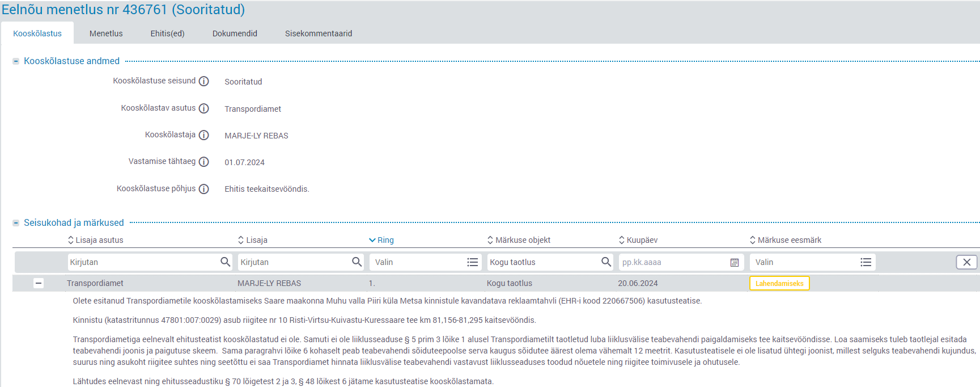Click the Lahendamiseks label badge

pos(779,283)
